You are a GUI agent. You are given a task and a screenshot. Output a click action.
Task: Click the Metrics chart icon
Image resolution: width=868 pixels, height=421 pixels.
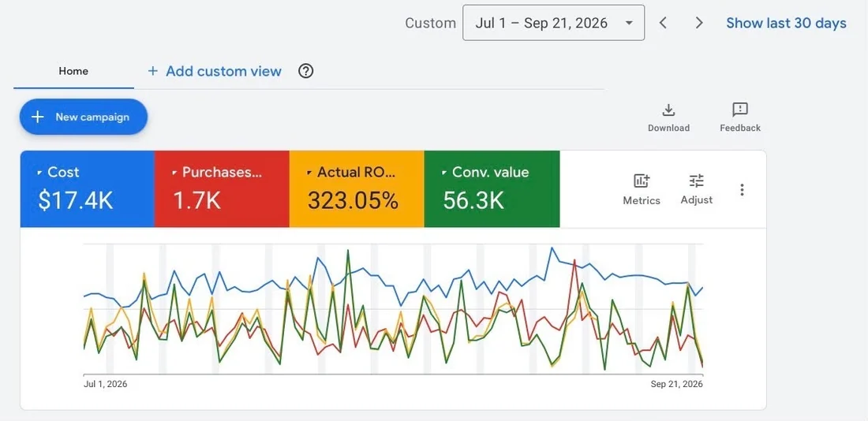coord(642,181)
